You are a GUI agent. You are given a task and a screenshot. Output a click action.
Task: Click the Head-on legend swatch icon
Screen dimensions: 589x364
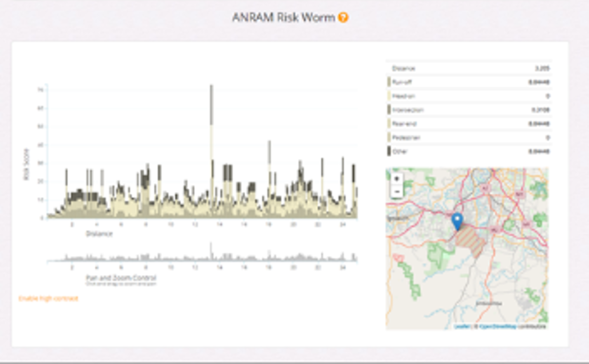(x=389, y=96)
